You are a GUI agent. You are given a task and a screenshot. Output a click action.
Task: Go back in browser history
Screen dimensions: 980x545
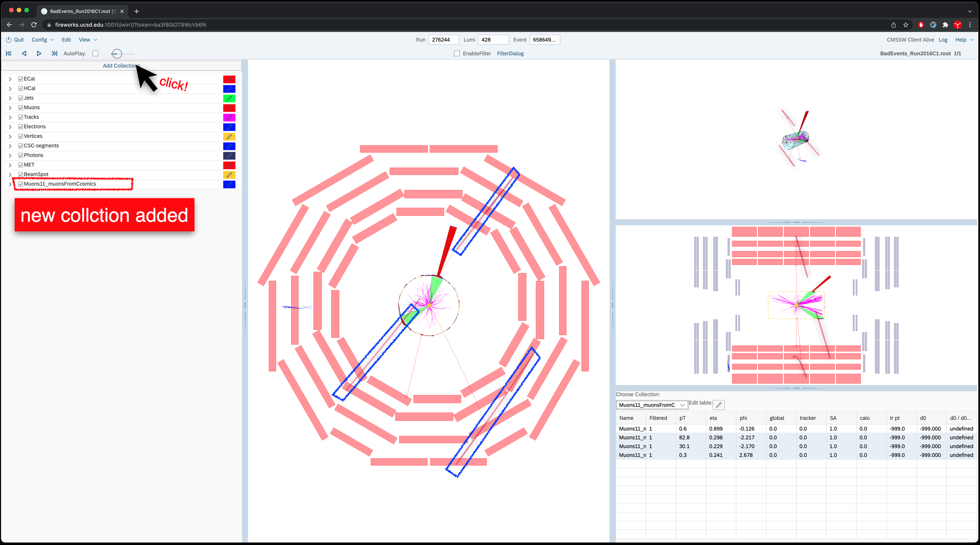(10, 25)
